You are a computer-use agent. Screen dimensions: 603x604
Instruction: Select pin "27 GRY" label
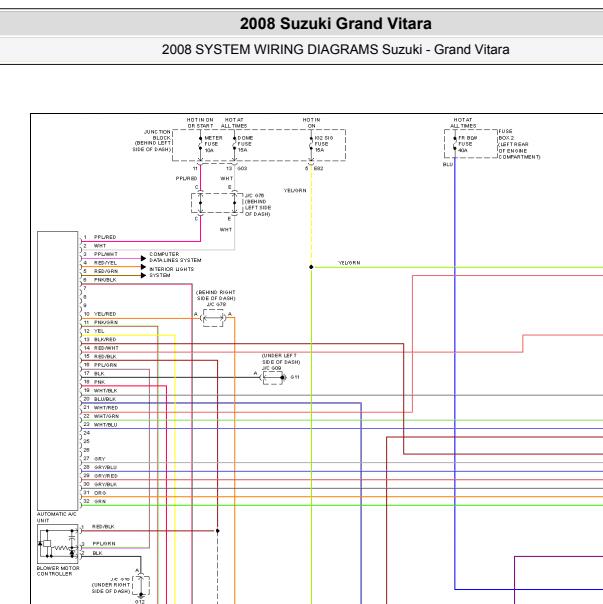coord(94,459)
